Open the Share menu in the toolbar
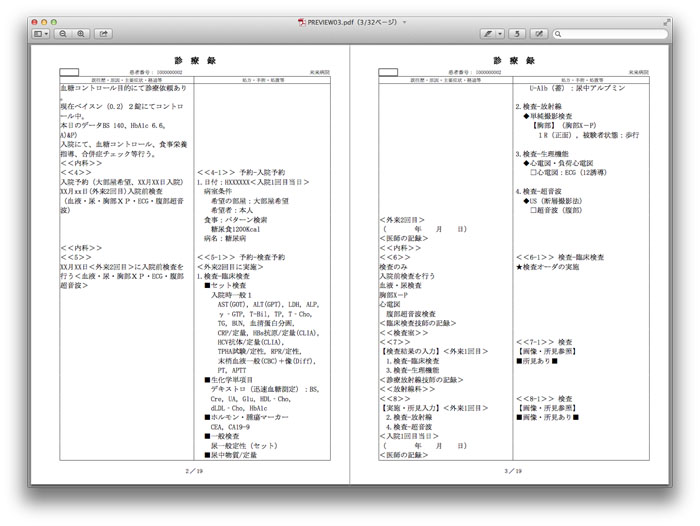This screenshot has height=526, width=700. pyautogui.click(x=103, y=34)
